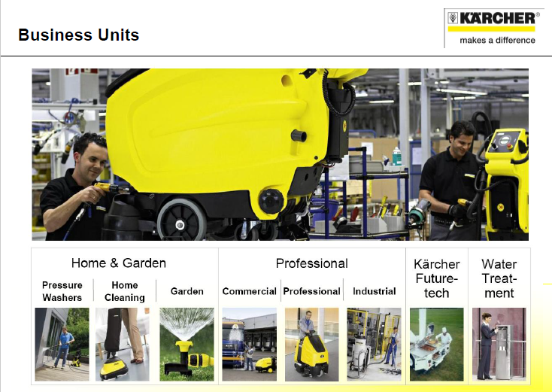Viewport: 552px width, 392px height.
Task: Click the Industrial sub-unit label
Action: [x=375, y=291]
